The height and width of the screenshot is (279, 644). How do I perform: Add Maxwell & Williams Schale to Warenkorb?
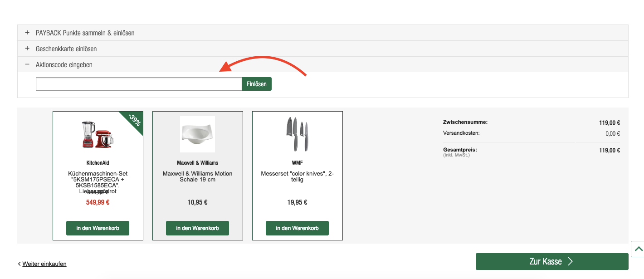pos(197,228)
